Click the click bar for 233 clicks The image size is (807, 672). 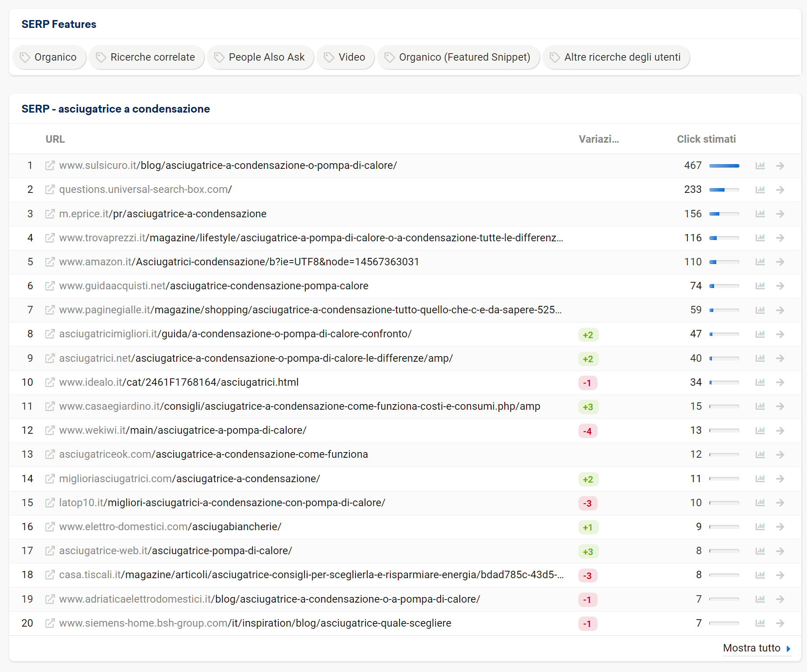click(724, 190)
